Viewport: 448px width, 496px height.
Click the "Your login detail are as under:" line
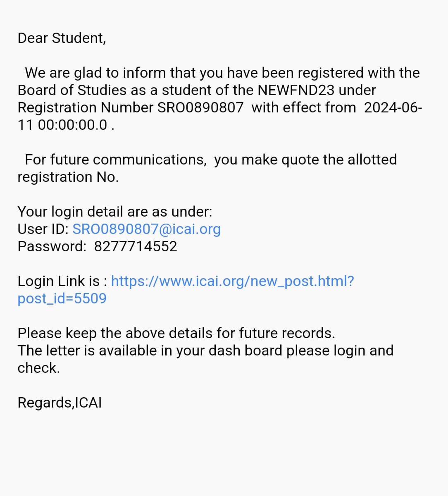click(x=114, y=212)
